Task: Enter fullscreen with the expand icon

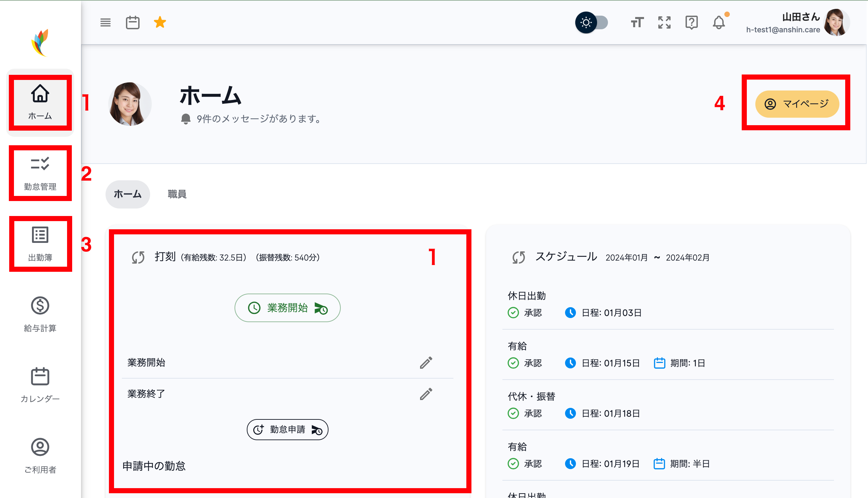Action: tap(664, 22)
